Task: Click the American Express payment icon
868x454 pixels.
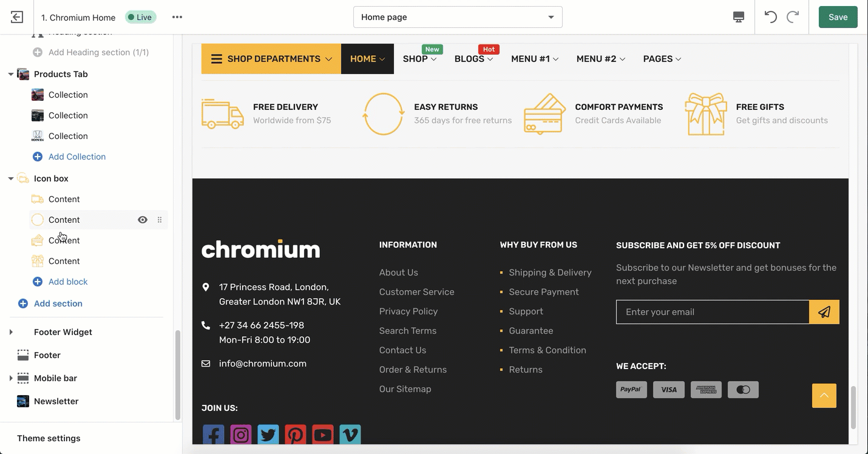Action: 706,390
